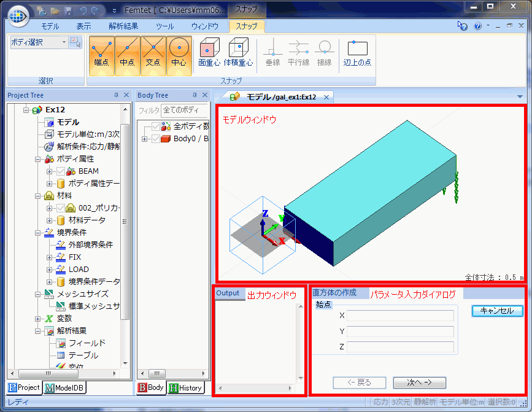Toggle the 中心 center snap icon
532x412 pixels.
click(179, 52)
